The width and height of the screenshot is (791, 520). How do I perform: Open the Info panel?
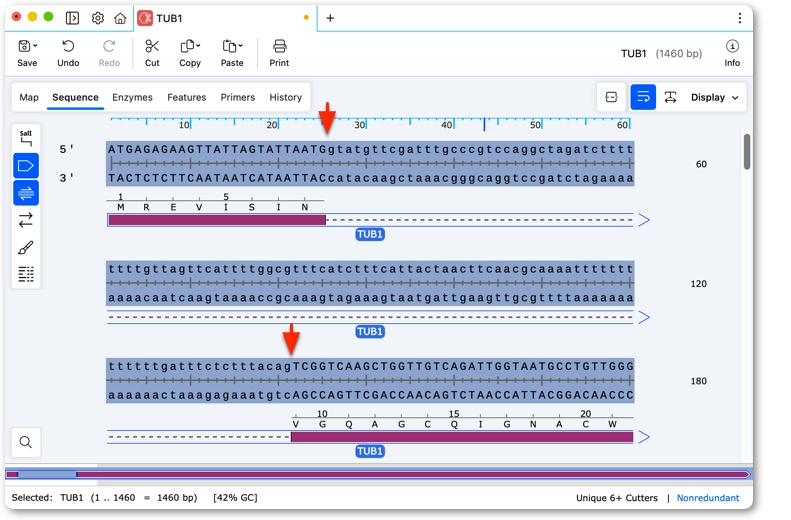click(x=732, y=52)
